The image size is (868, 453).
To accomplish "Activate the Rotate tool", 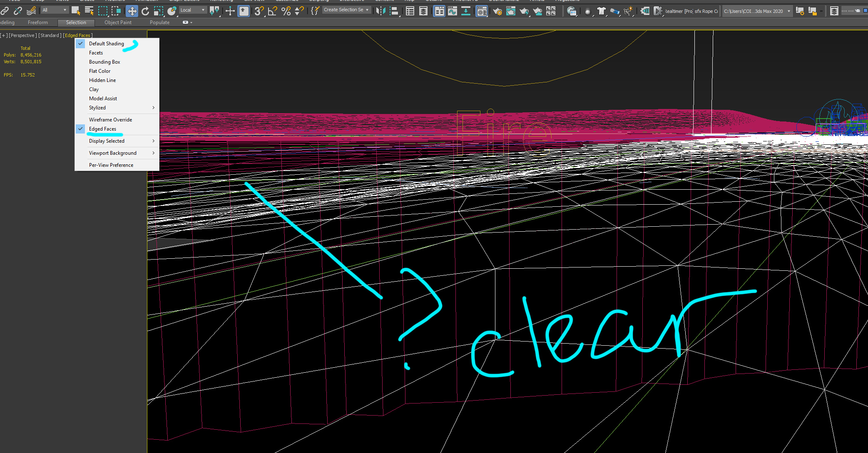I will [x=145, y=11].
